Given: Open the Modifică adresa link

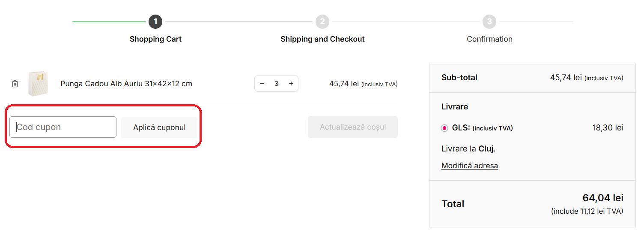Looking at the screenshot, I should coord(469,166).
